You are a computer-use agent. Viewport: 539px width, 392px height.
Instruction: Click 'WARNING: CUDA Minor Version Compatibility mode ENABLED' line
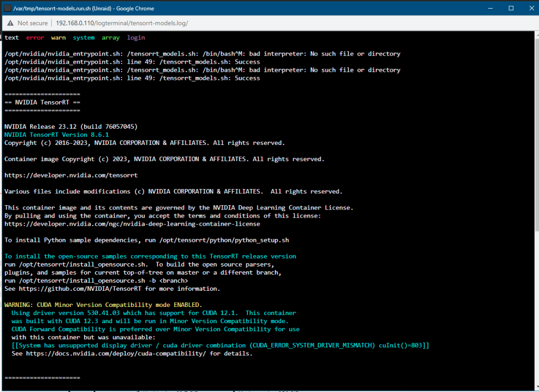coord(103,305)
